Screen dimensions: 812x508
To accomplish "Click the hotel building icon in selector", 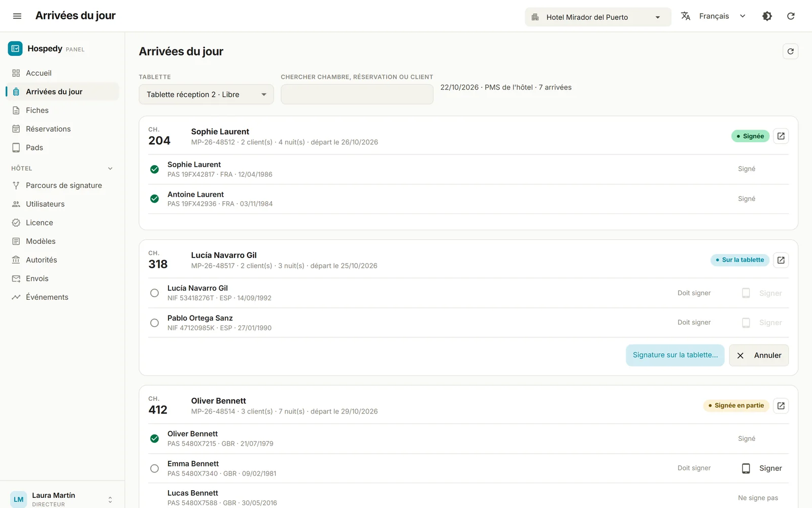I will (x=535, y=17).
